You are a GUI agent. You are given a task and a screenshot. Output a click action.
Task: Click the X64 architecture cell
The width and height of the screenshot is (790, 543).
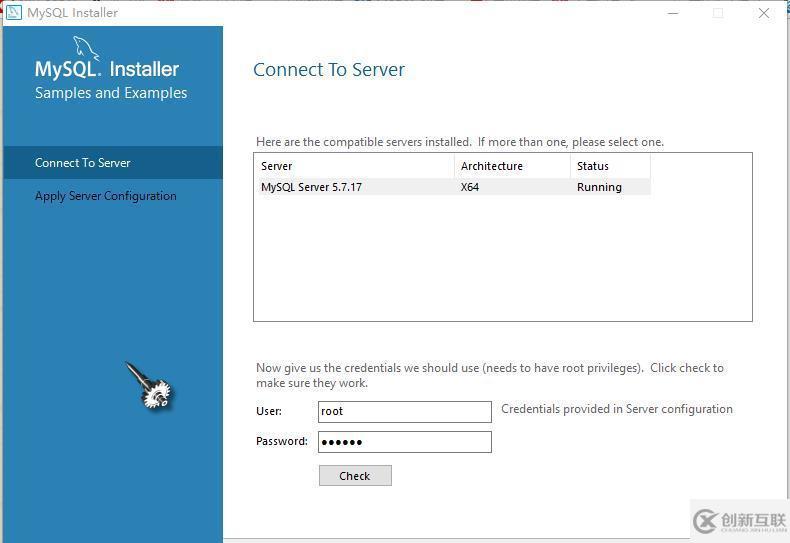coord(470,187)
